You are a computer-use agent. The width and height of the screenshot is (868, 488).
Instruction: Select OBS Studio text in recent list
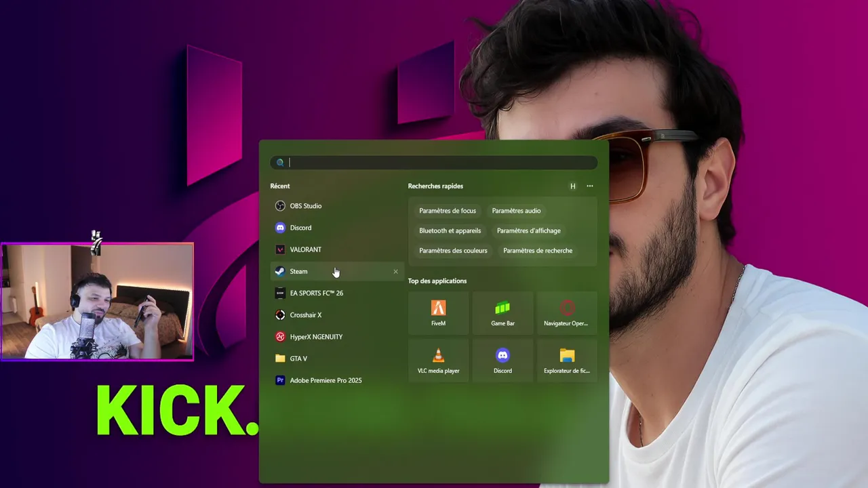306,206
